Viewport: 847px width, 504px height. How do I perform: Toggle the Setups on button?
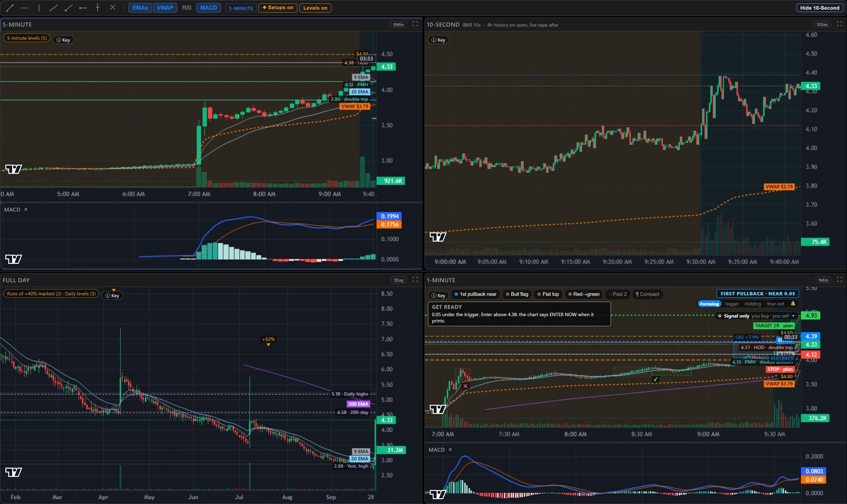(x=278, y=8)
